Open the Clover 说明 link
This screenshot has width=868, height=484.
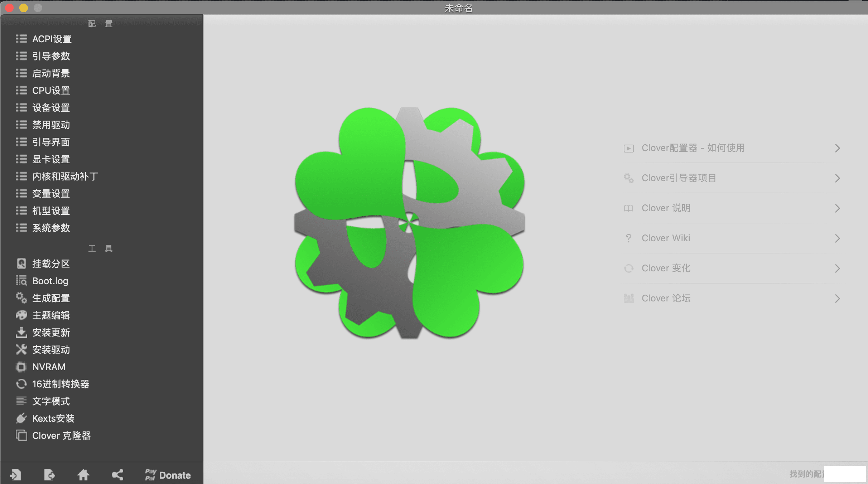(666, 208)
